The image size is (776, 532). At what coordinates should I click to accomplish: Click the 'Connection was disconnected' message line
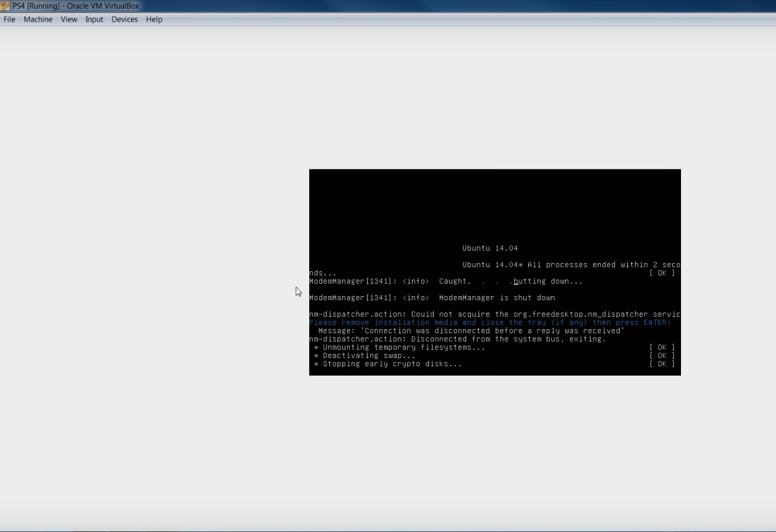pos(472,331)
